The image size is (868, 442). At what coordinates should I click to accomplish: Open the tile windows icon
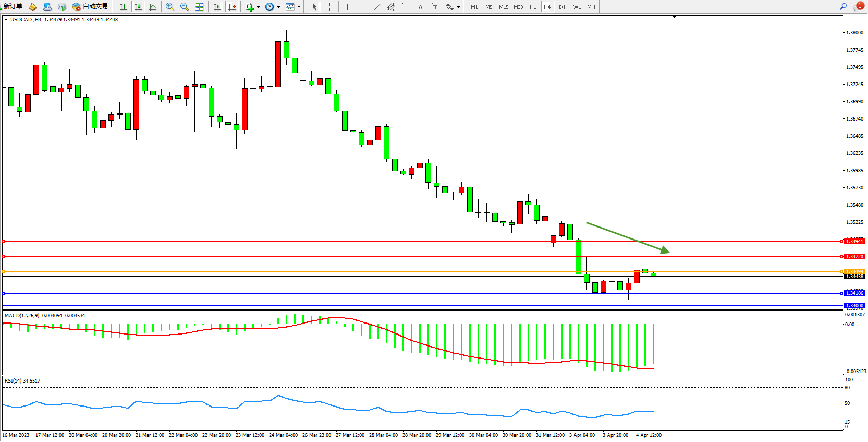(x=199, y=7)
